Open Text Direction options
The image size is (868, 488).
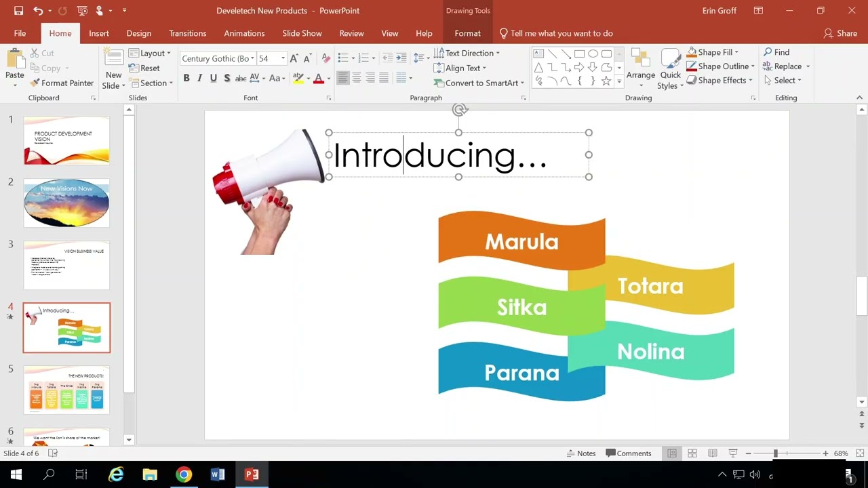(x=467, y=53)
